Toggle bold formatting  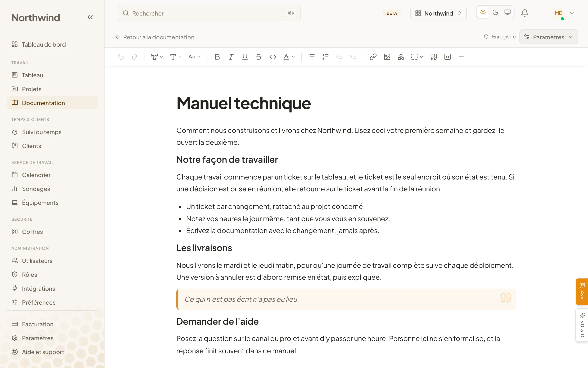[x=217, y=57]
